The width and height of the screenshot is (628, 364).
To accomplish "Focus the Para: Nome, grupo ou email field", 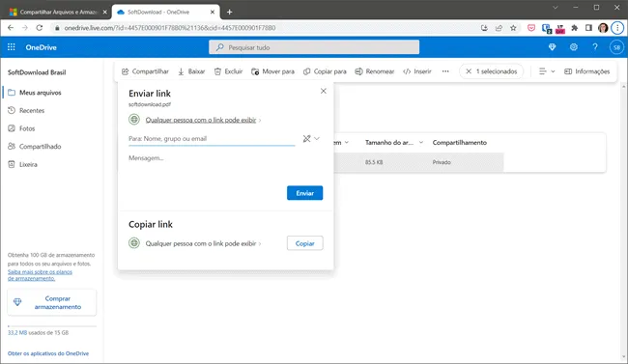I will point(212,139).
